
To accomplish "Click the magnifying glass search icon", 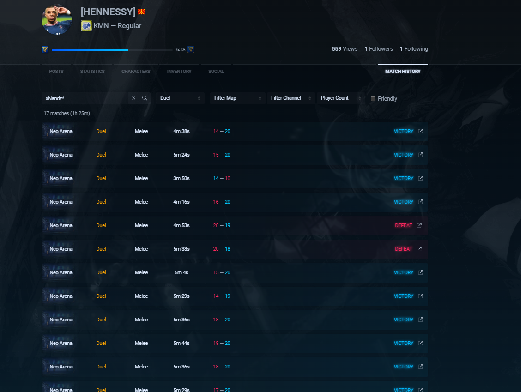I will tap(145, 98).
